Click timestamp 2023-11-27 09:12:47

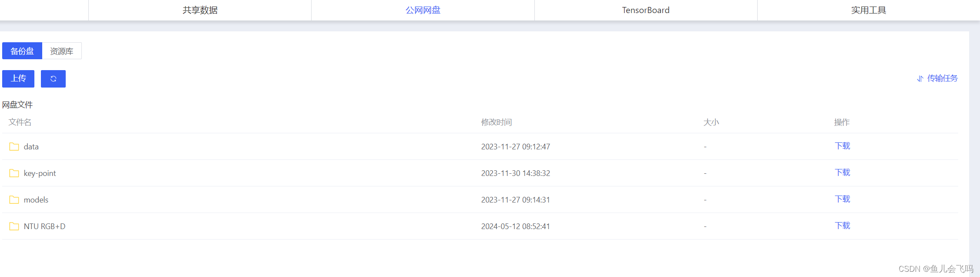point(516,147)
